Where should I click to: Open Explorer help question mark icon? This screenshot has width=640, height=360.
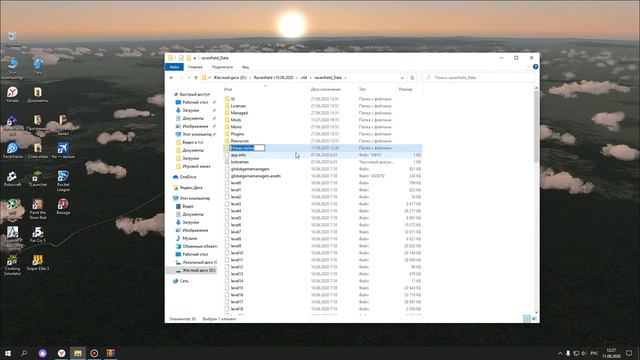pos(535,67)
